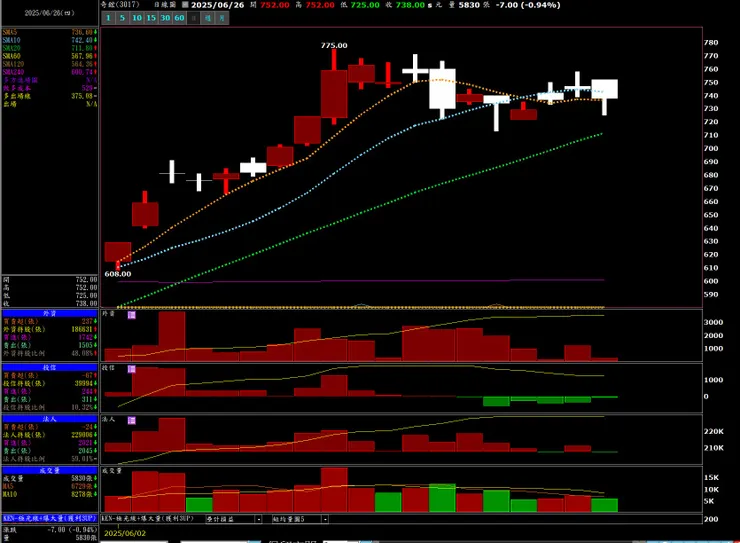Viewport: 740px width, 543px height.
Task: Click the 5830 volume value in top bar
Action: tap(468, 5)
